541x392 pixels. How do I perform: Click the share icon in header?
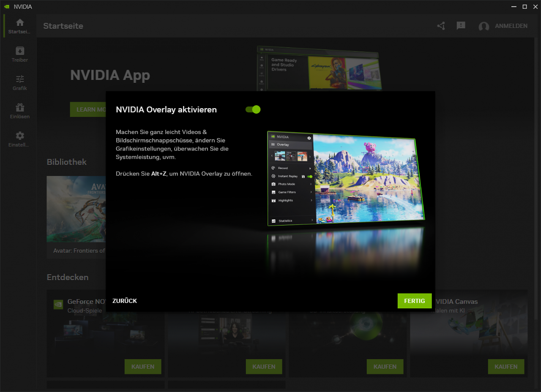pyautogui.click(x=441, y=26)
